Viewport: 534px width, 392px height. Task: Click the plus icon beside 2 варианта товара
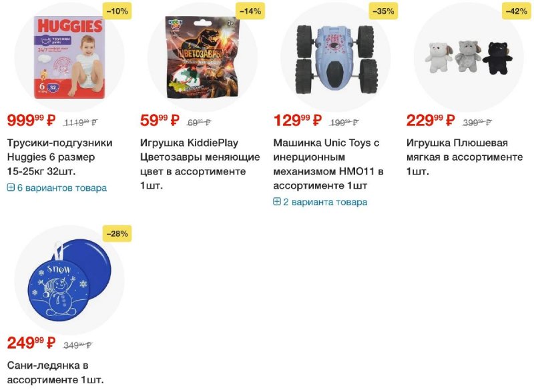[277, 202]
